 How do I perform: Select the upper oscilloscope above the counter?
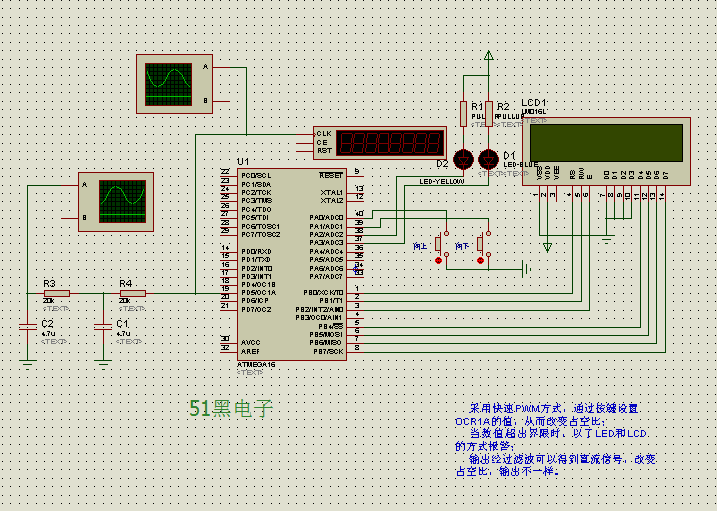[x=174, y=84]
